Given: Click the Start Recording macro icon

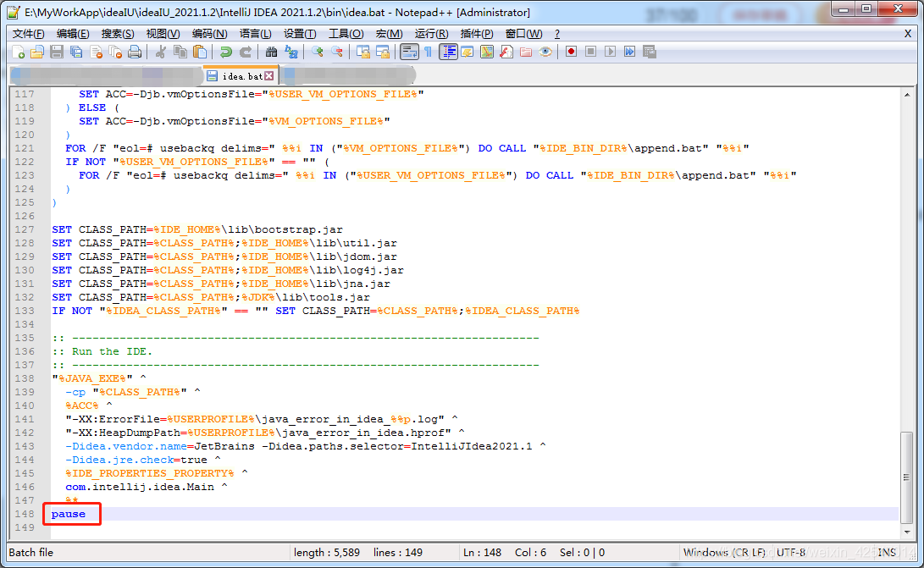Looking at the screenshot, I should tap(571, 52).
